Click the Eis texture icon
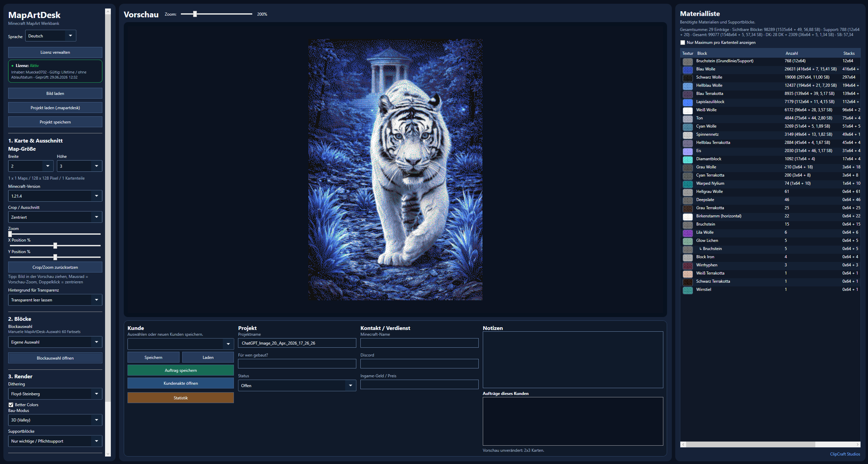 pyautogui.click(x=687, y=151)
